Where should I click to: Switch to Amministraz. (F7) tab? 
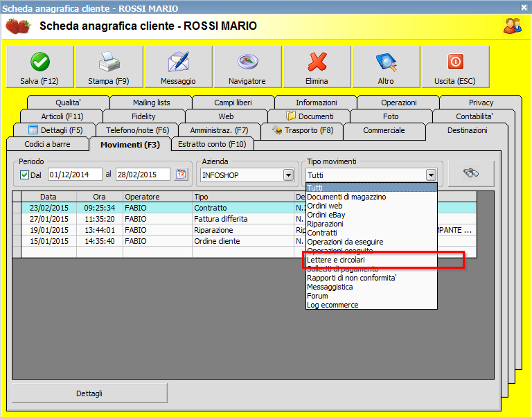click(x=219, y=130)
